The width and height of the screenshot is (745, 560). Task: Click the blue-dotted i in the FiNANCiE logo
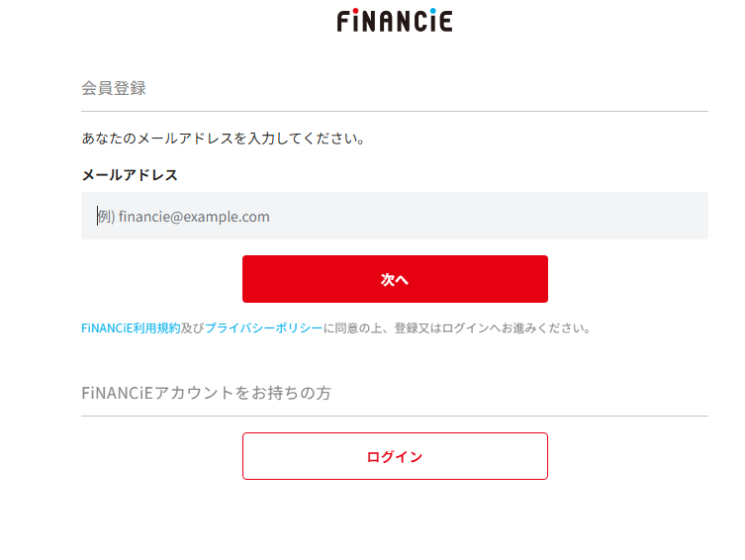(431, 21)
